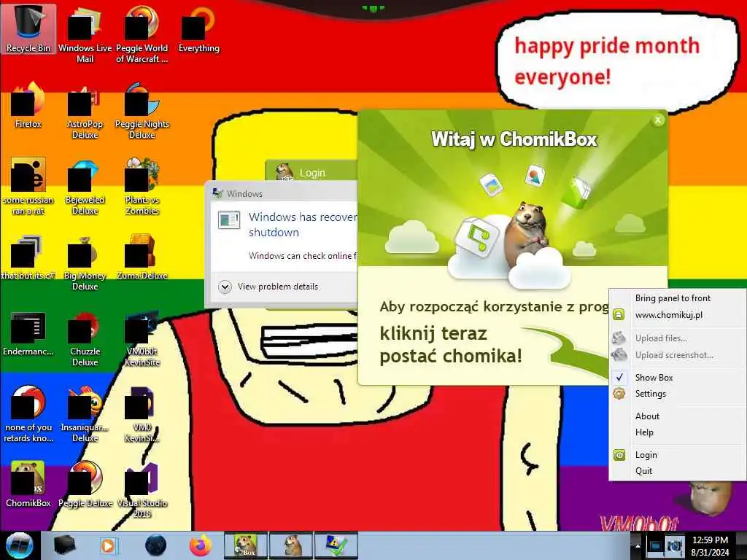The width and height of the screenshot is (747, 560).
Task: Click the dark globe taskbar icon
Action: pyautogui.click(x=155, y=545)
